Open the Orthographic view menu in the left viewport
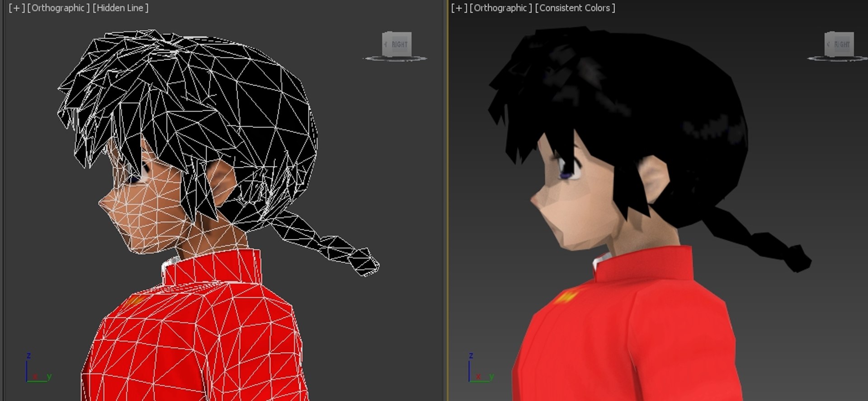Image resolution: width=868 pixels, height=401 pixels. click(59, 8)
